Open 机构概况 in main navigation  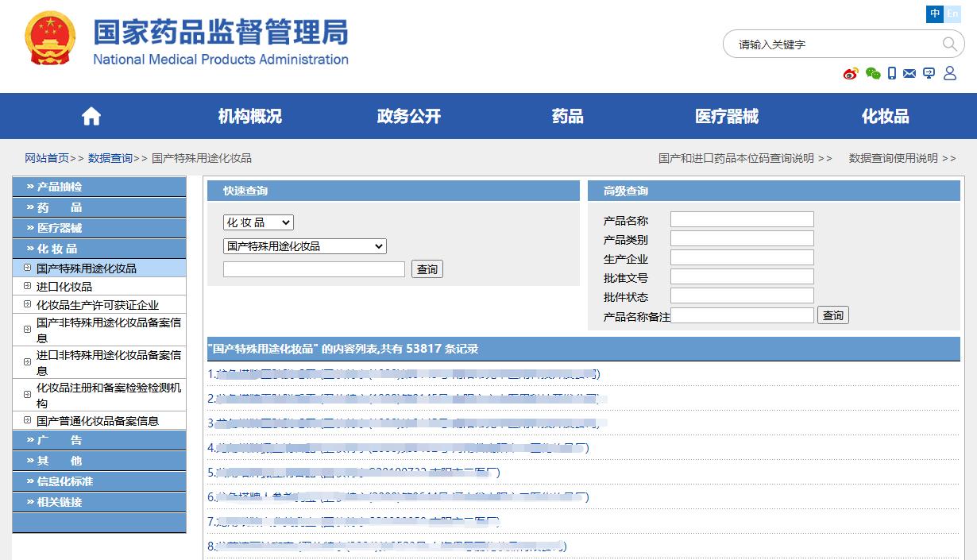249,117
